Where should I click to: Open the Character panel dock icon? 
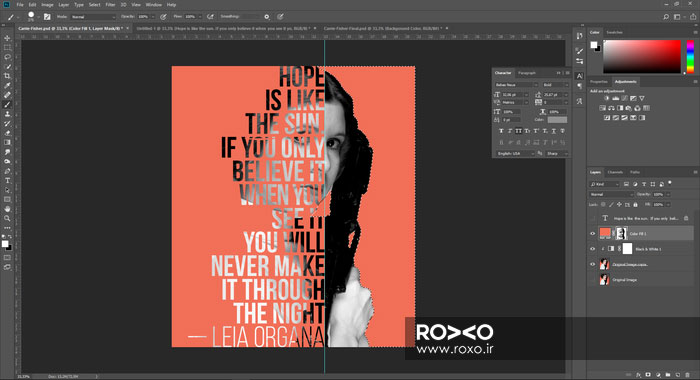pyautogui.click(x=579, y=76)
